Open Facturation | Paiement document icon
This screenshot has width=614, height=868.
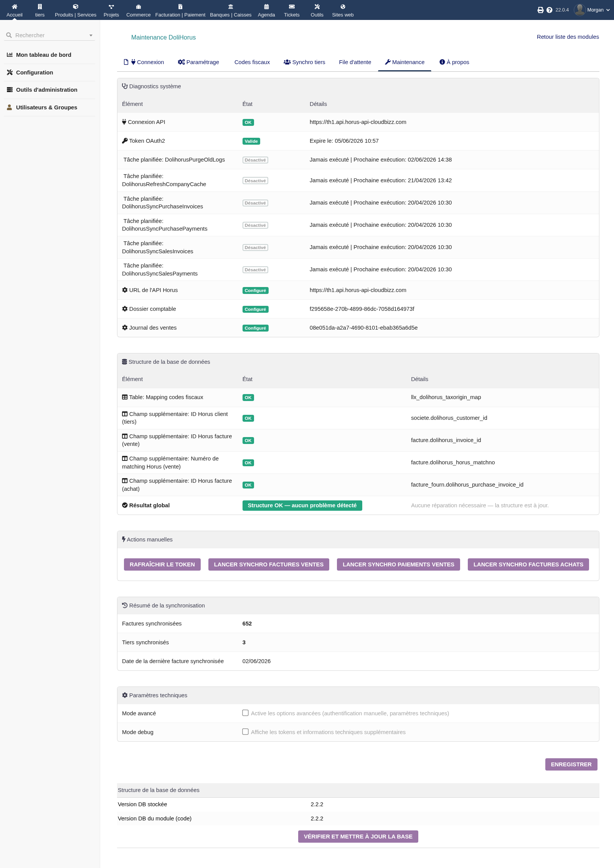click(180, 7)
